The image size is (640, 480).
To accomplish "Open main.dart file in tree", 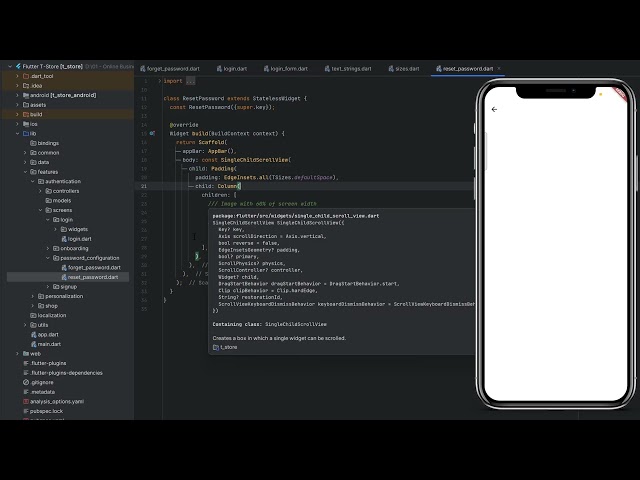I will (x=46, y=344).
